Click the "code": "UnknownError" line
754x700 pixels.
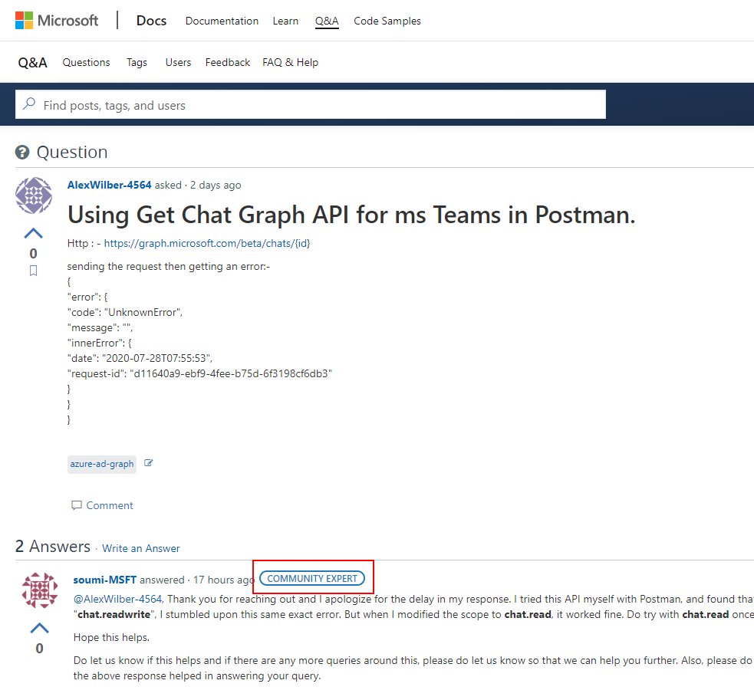pyautogui.click(x=125, y=313)
